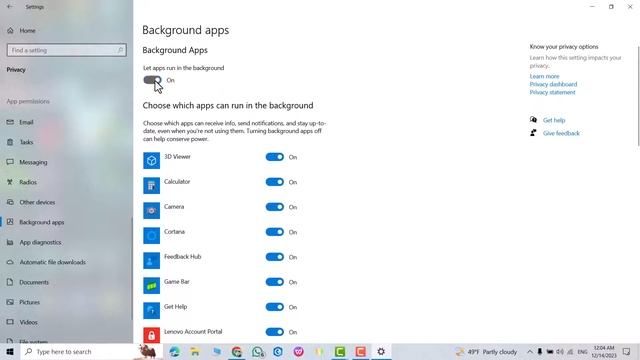
Task: Open the Partly cloudy weather widget
Action: 486,352
